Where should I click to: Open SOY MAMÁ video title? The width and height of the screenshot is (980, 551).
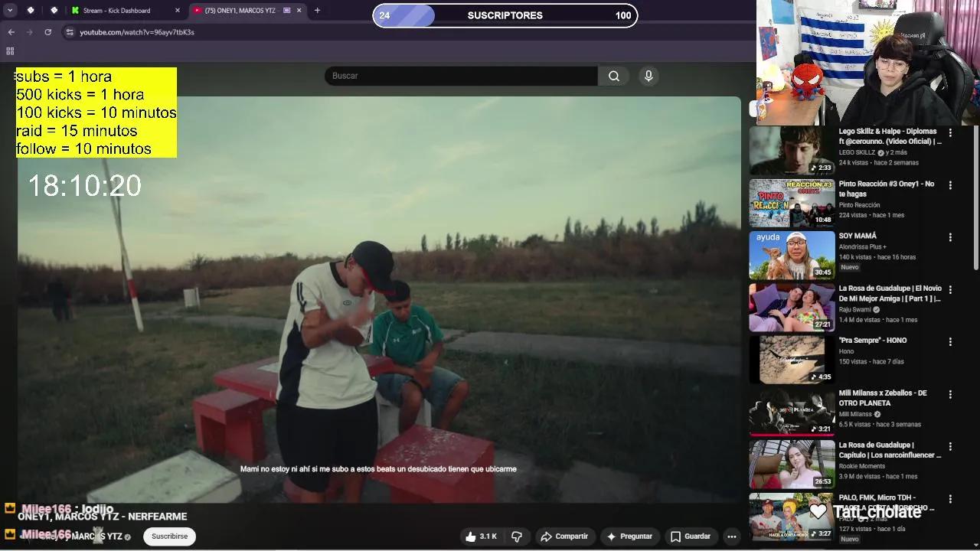[857, 236]
